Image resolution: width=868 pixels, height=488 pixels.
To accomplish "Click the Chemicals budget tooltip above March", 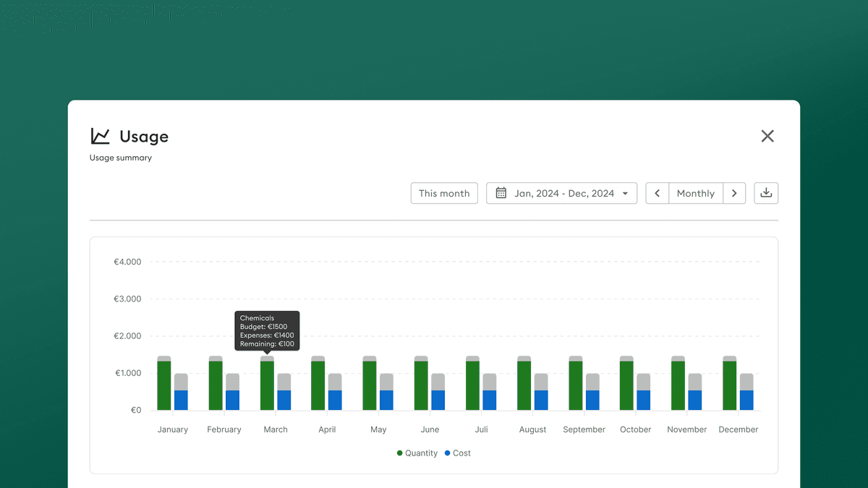I will click(267, 330).
